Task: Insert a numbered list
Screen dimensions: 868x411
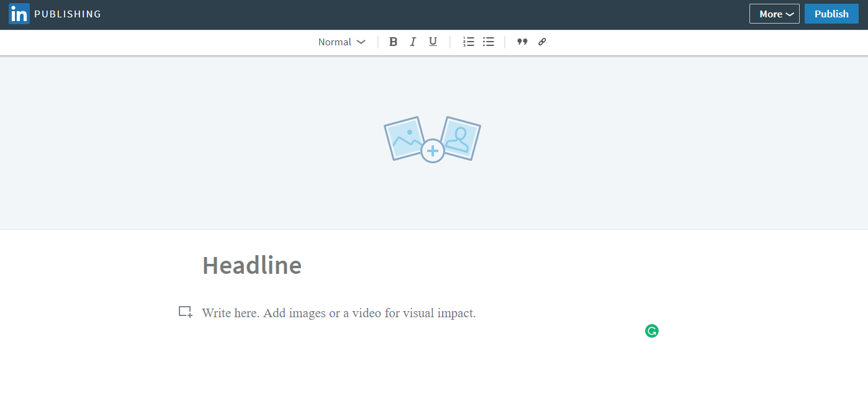Action: pyautogui.click(x=469, y=42)
